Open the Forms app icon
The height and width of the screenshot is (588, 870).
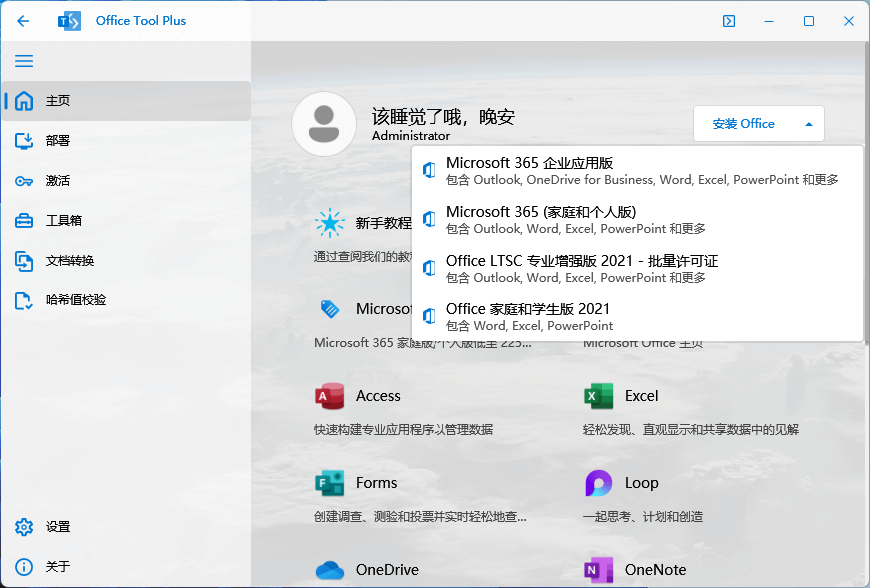329,483
